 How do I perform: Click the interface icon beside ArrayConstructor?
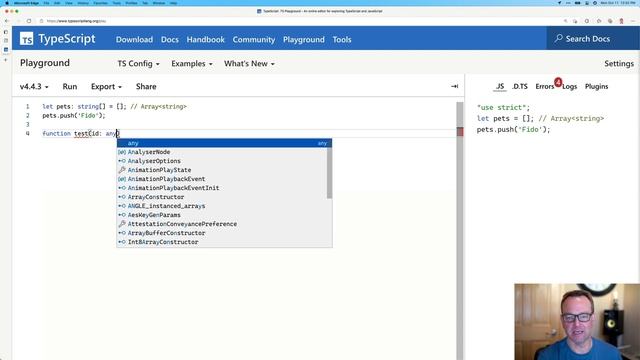(x=122, y=197)
